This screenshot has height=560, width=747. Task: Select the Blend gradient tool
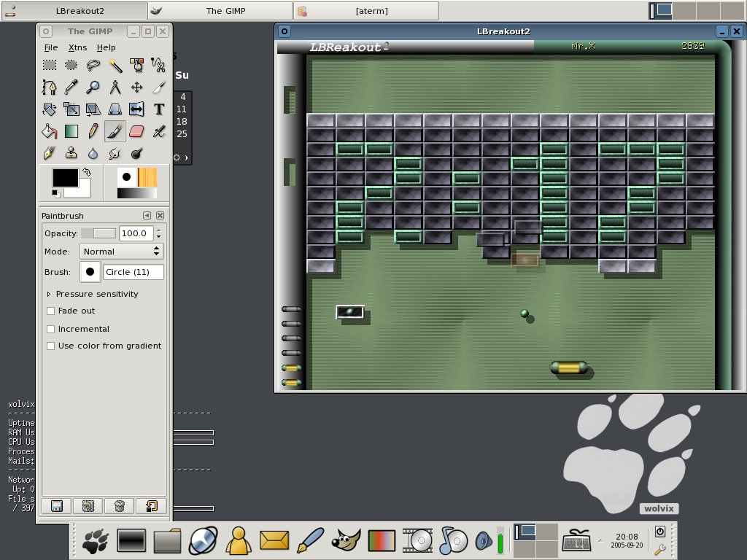coord(71,131)
